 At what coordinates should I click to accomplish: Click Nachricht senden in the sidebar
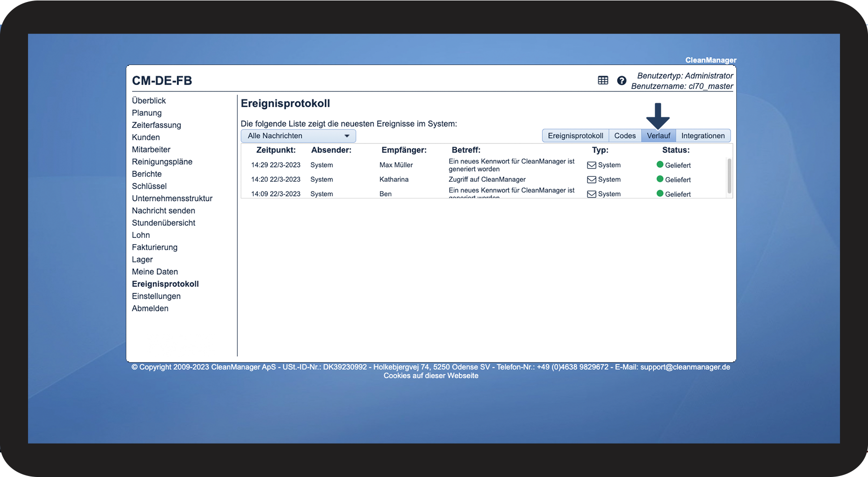click(164, 211)
